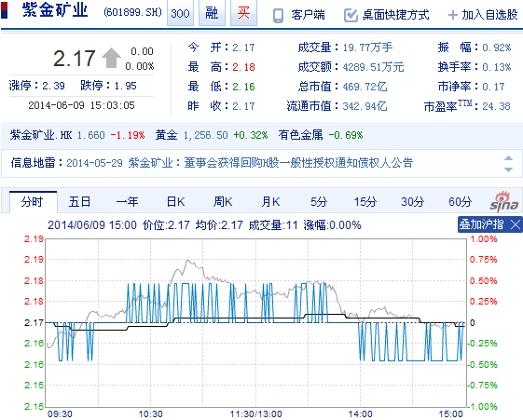Click the checkmark icon for 桌面快捷方式
The image size is (523, 420).
[351, 15]
